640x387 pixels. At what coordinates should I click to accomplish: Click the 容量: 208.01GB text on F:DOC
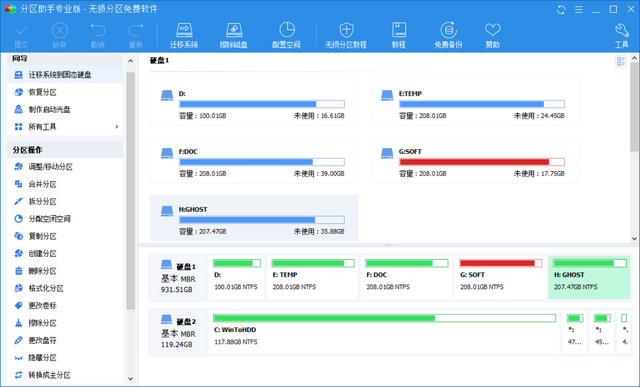202,173
